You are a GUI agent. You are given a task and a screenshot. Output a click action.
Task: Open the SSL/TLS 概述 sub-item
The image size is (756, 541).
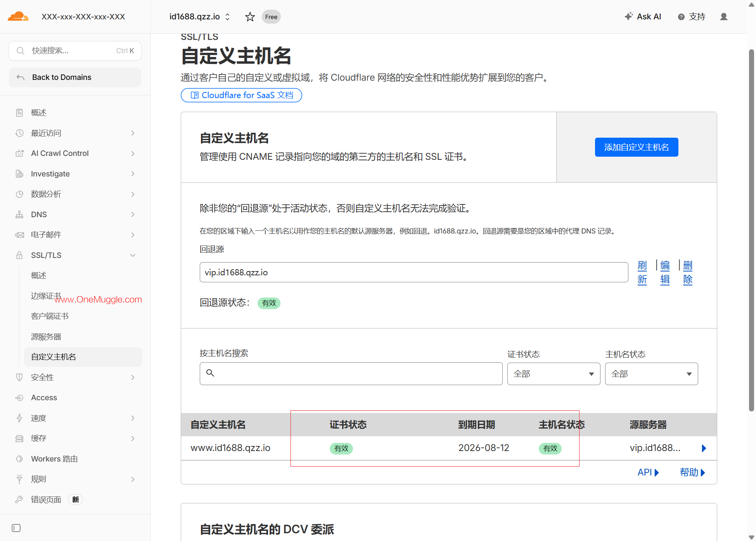pyautogui.click(x=39, y=276)
